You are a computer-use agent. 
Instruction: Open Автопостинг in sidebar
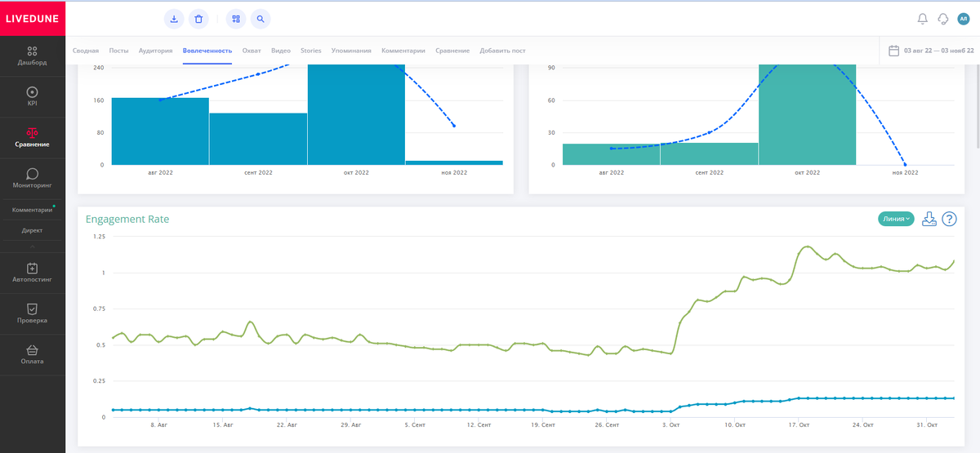33,273
